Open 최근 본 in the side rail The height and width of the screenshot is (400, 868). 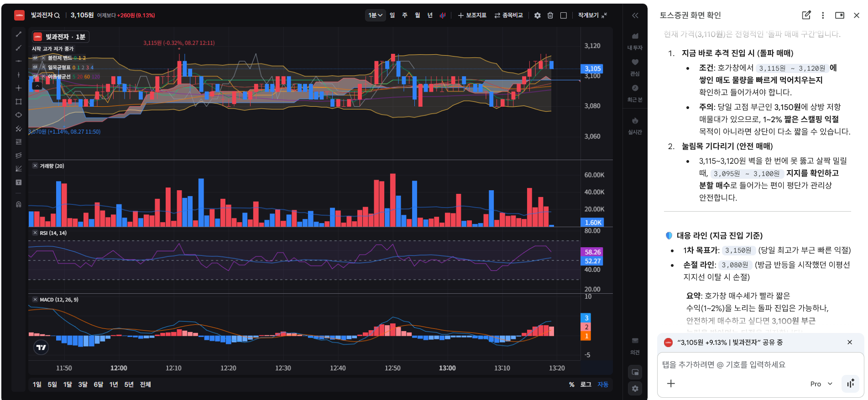click(x=635, y=93)
